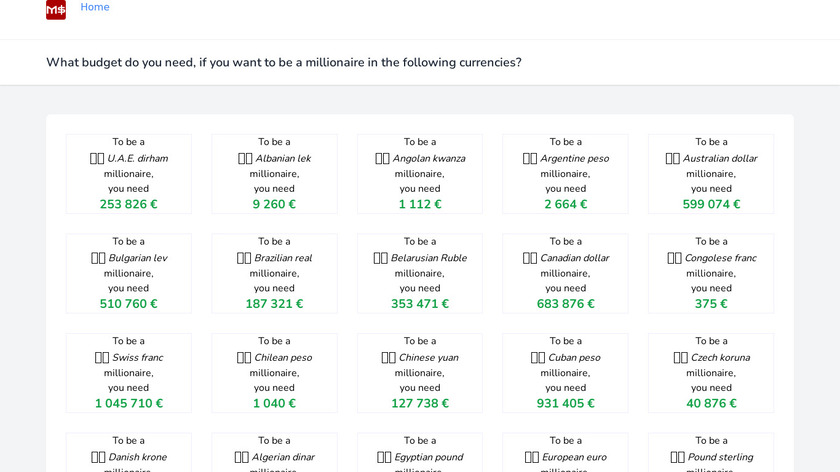840x472 pixels.
Task: Open the Home navigation link
Action: click(95, 7)
